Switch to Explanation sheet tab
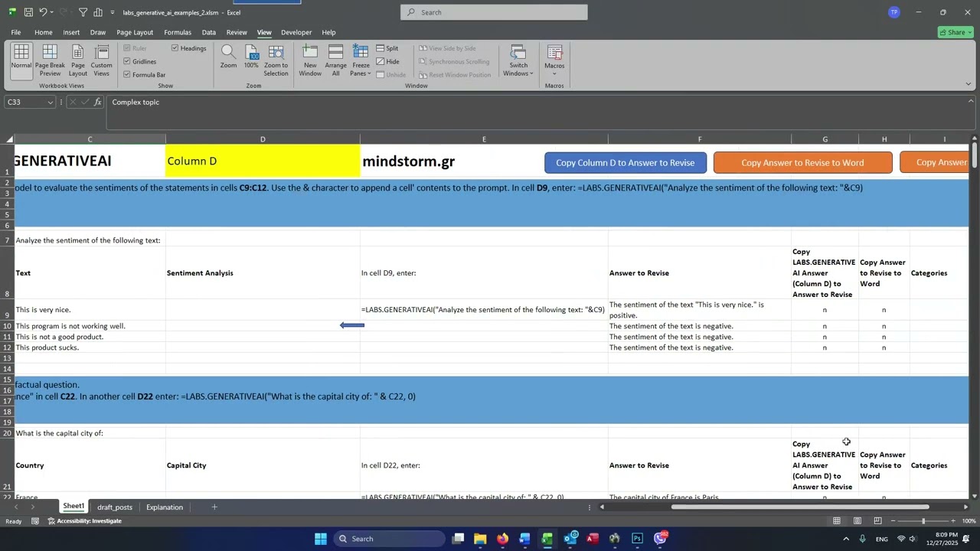This screenshot has height=551, width=980. point(165,507)
